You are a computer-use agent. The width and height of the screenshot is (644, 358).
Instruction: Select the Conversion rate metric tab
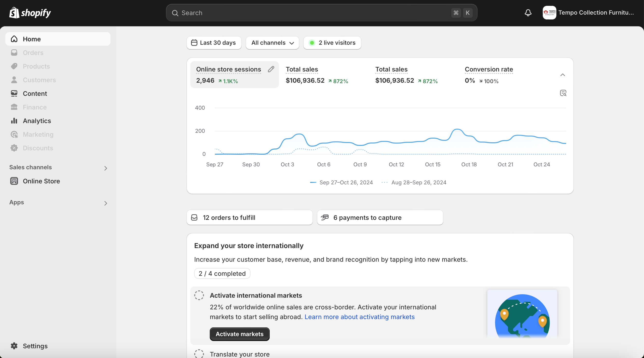[x=488, y=75]
